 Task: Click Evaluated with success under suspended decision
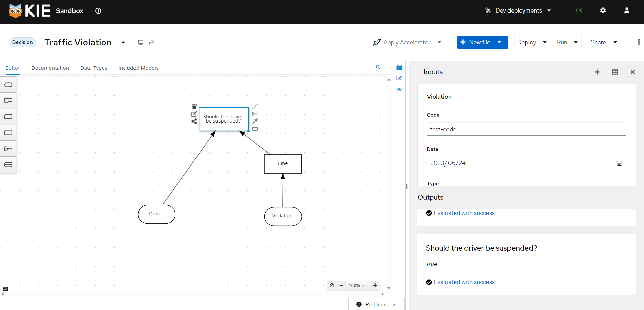[464, 282]
